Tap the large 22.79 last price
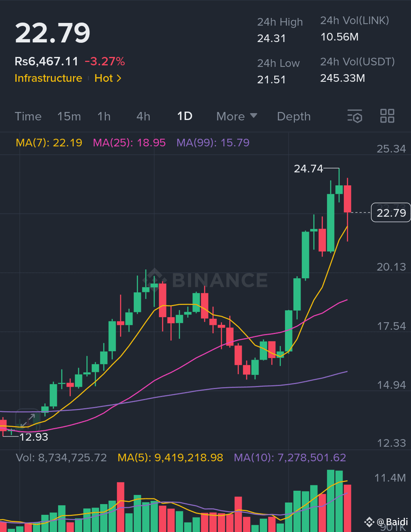411x532 pixels. [53, 33]
